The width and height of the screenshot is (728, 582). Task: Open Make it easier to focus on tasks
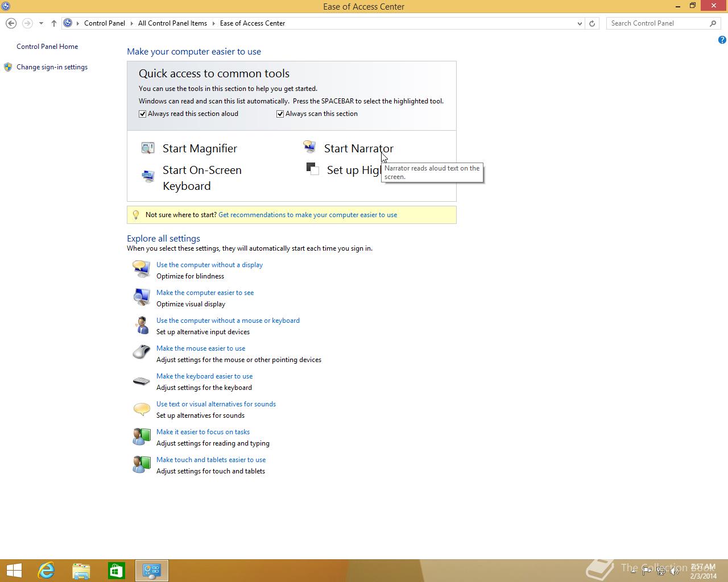(203, 432)
